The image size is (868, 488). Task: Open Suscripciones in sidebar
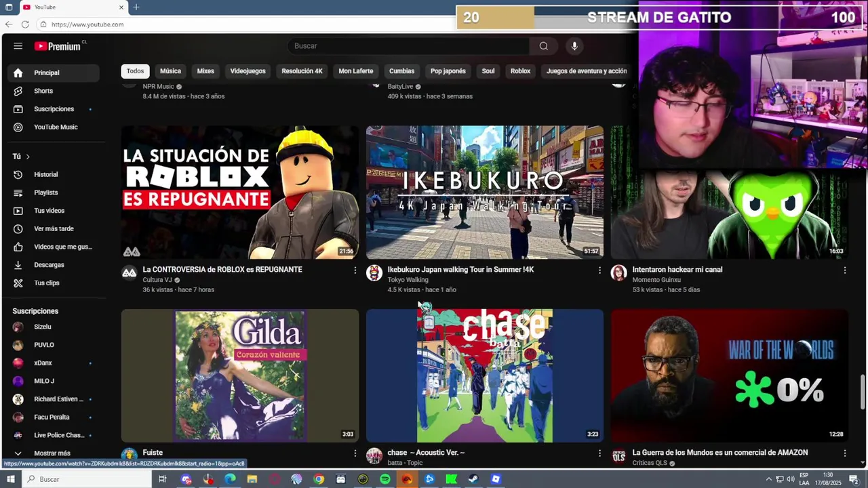tap(54, 109)
